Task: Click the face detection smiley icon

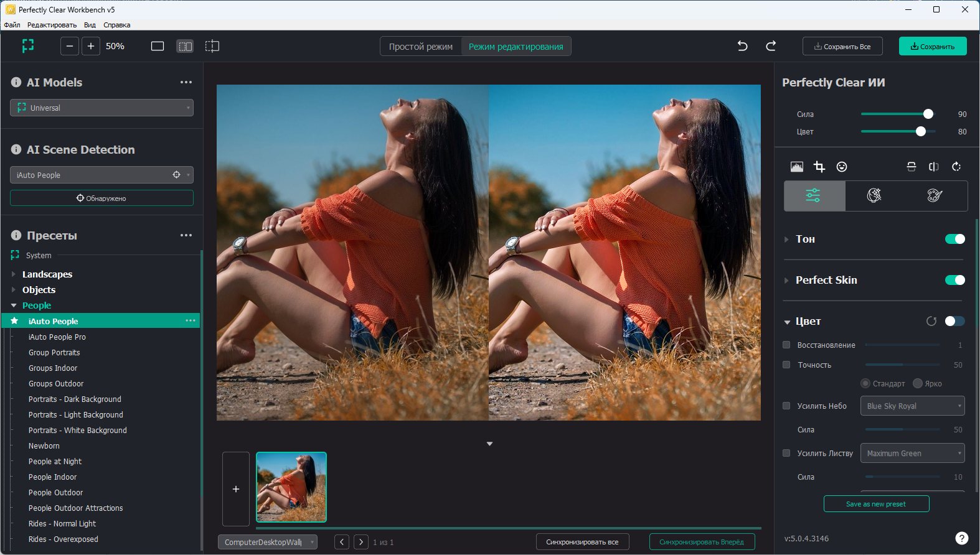Action: pyautogui.click(x=842, y=167)
